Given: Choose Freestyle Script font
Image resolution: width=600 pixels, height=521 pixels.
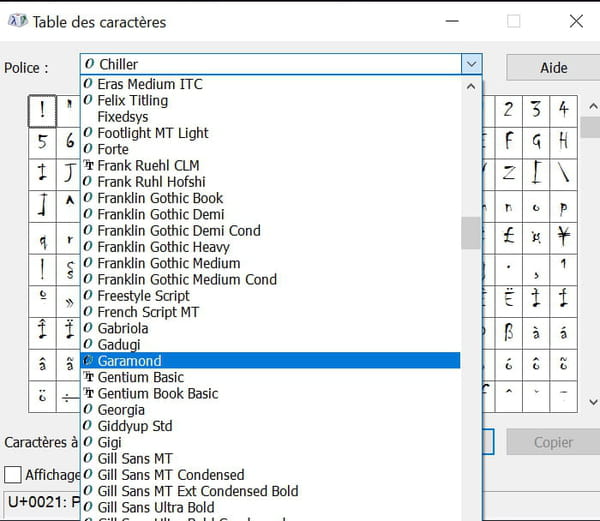Looking at the screenshot, I should pyautogui.click(x=270, y=296).
